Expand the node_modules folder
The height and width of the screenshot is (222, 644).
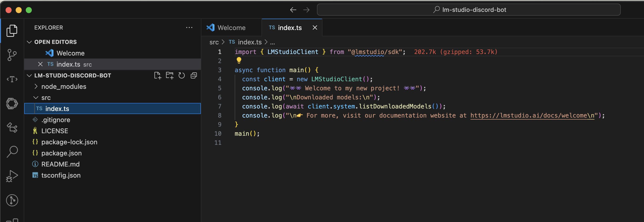click(36, 87)
